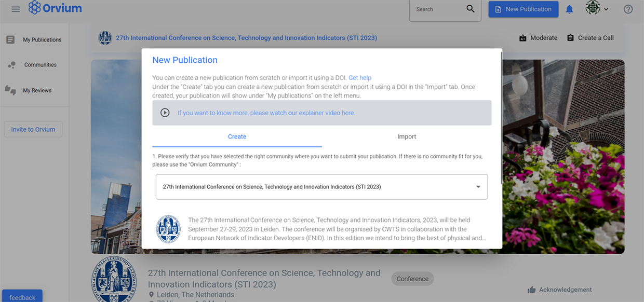Screen dimensions: 644x302
Task: Open the explainer video link
Action: click(266, 113)
